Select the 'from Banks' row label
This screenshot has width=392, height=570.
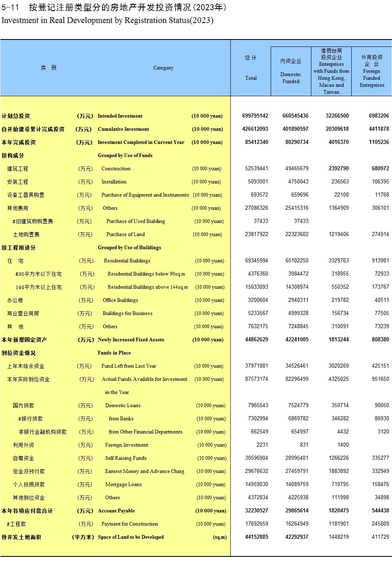point(121,419)
